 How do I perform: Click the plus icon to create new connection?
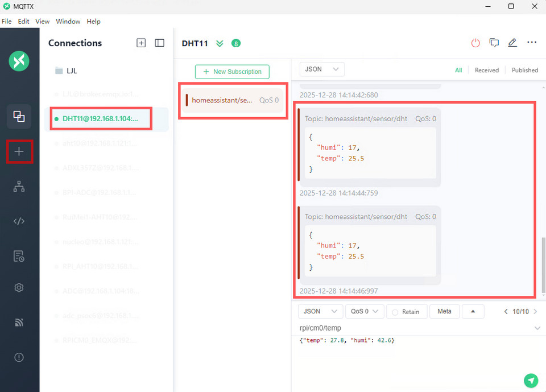[19, 151]
